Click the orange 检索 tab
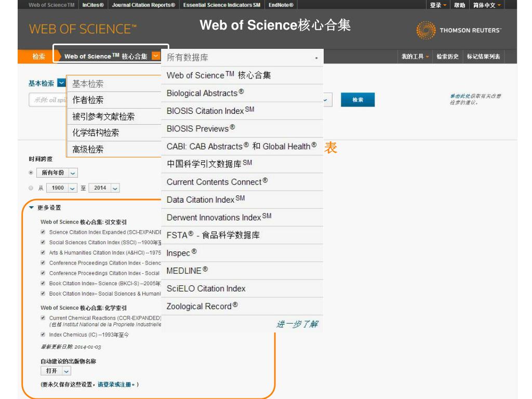The width and height of the screenshot is (532, 399). coord(38,56)
